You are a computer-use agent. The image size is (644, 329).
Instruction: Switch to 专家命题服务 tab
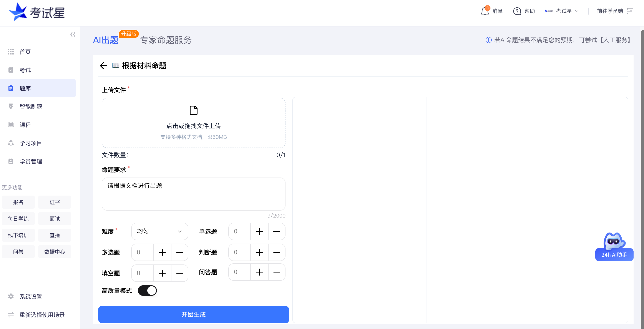[x=166, y=40]
